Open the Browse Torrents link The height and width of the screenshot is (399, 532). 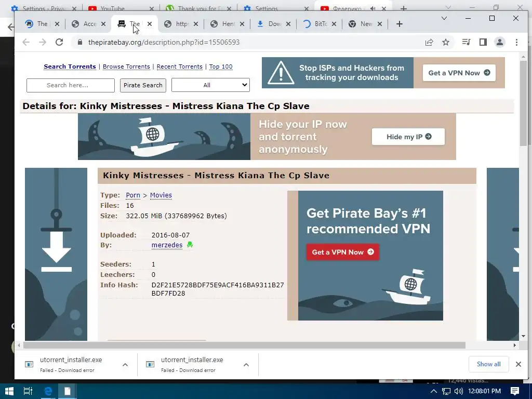pyautogui.click(x=126, y=66)
